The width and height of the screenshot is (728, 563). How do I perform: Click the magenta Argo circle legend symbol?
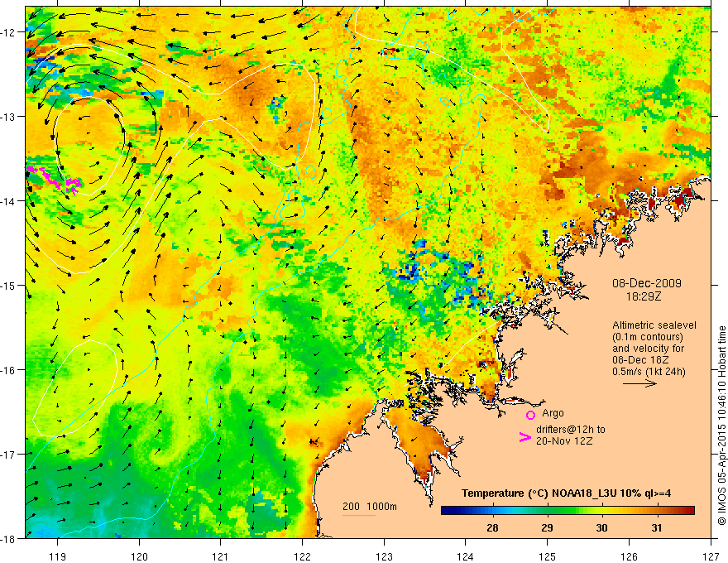530,416
